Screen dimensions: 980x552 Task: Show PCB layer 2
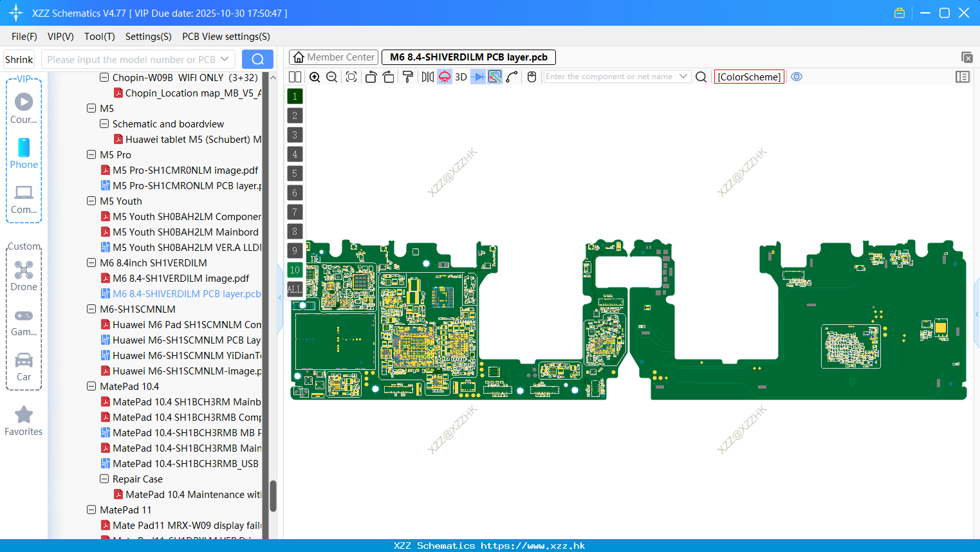coord(295,115)
